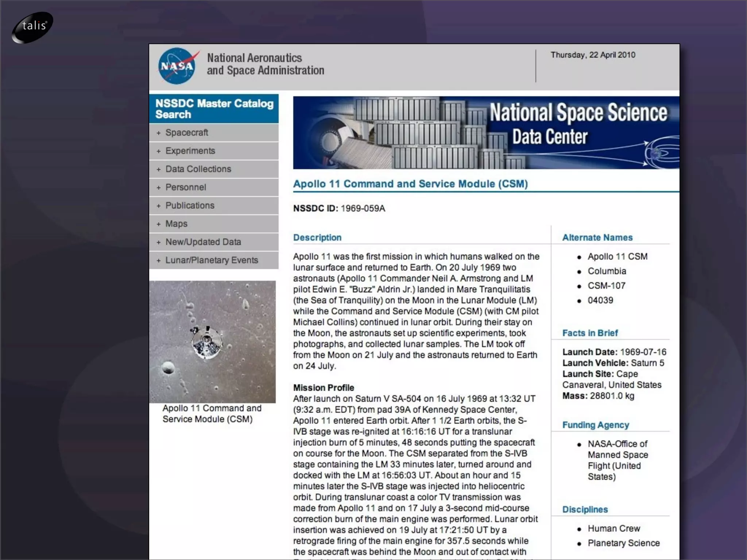The image size is (747, 560).
Task: Go to Lunar/Planetary Events
Action: coord(212,260)
